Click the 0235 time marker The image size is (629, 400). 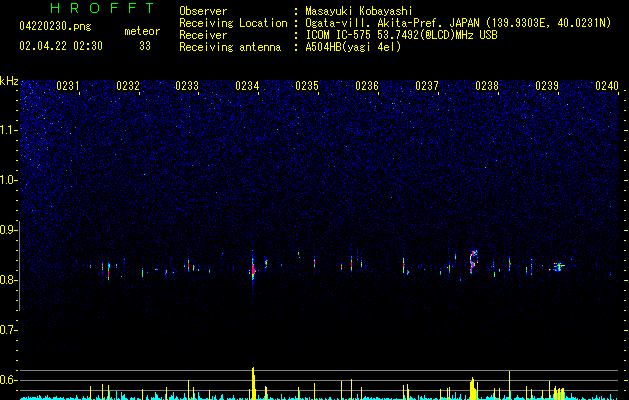pos(307,86)
